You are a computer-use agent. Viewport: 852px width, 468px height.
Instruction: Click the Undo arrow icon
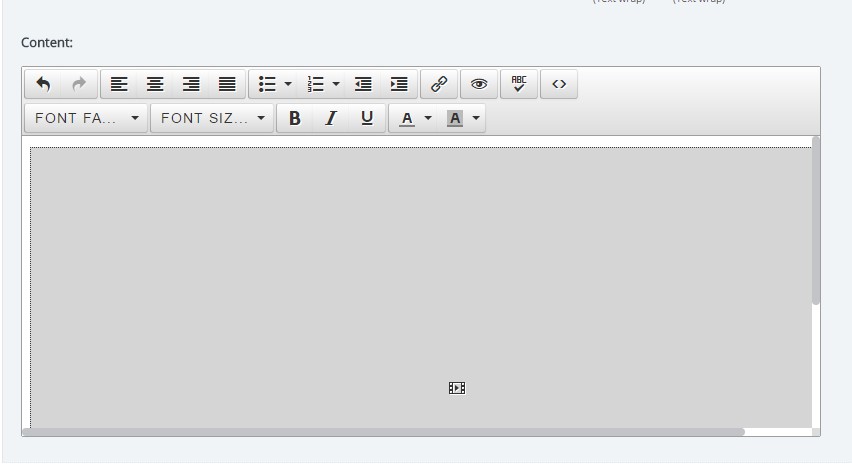[x=43, y=84]
